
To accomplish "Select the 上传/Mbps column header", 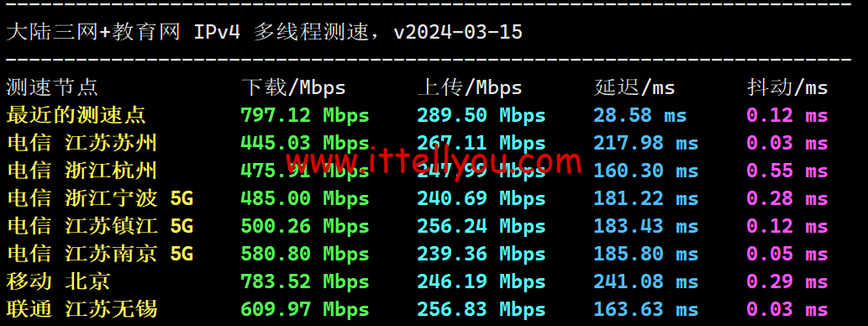I will [x=470, y=87].
